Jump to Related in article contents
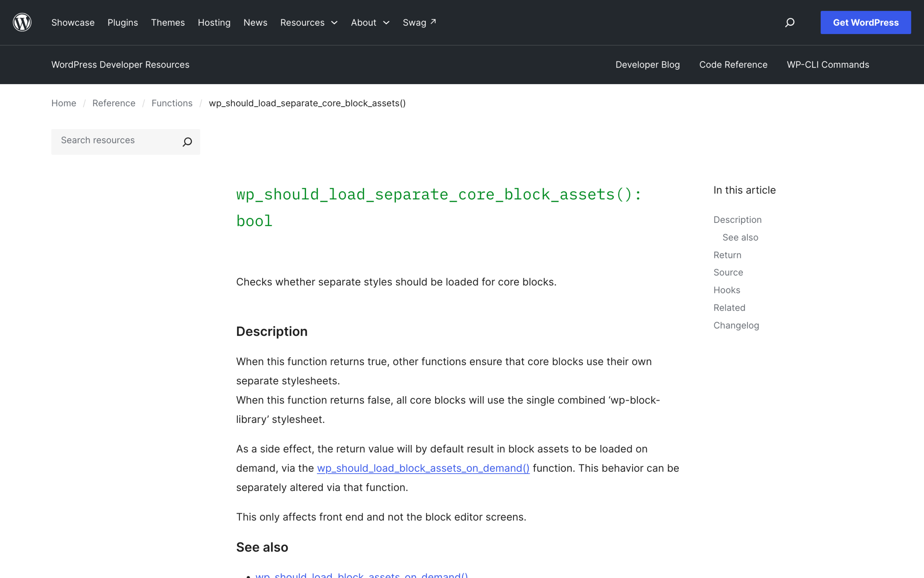 click(729, 308)
